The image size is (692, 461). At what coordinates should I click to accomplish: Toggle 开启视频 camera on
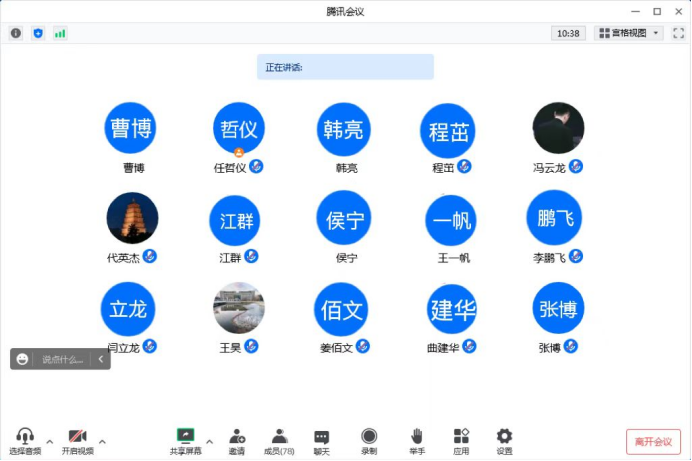[x=77, y=440]
